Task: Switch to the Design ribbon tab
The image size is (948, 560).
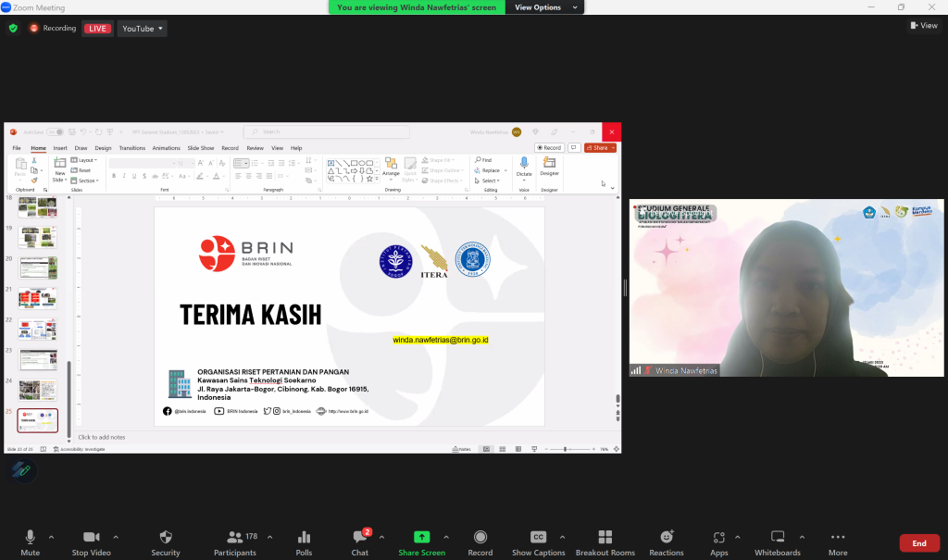Action: [103, 148]
